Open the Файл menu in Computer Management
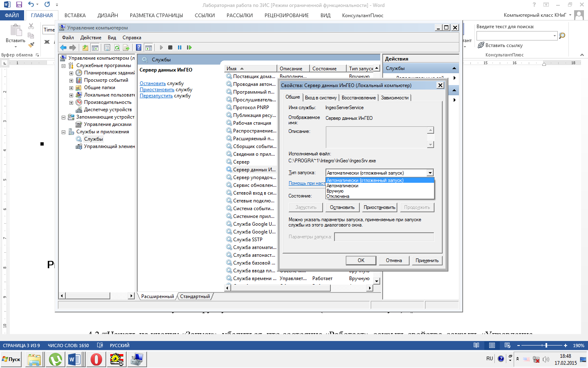This screenshot has width=588, height=368. tap(68, 38)
